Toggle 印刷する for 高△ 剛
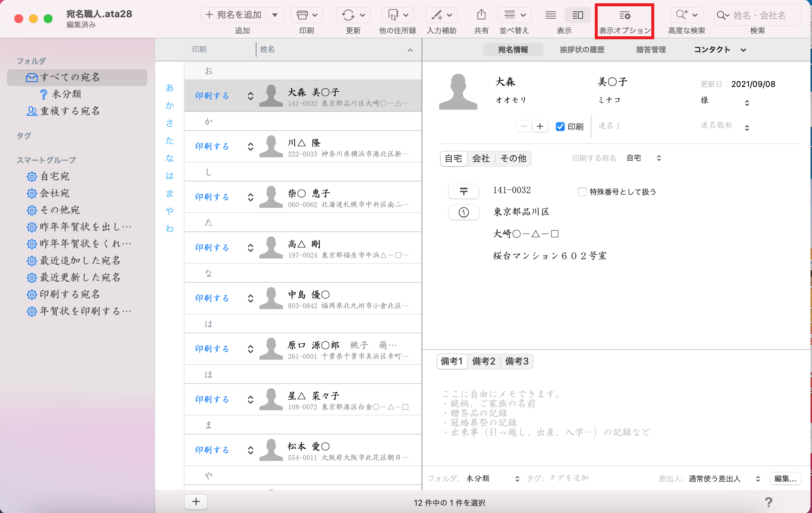Image resolution: width=812 pixels, height=513 pixels. (212, 248)
